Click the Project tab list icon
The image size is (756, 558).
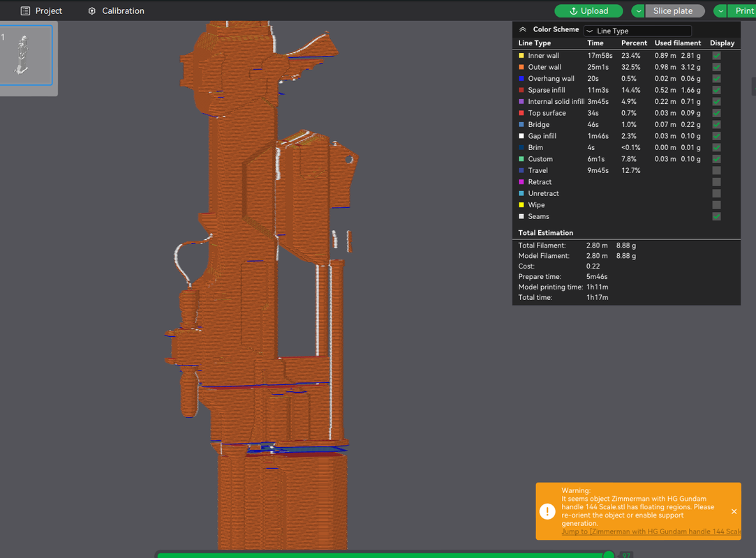tap(25, 10)
